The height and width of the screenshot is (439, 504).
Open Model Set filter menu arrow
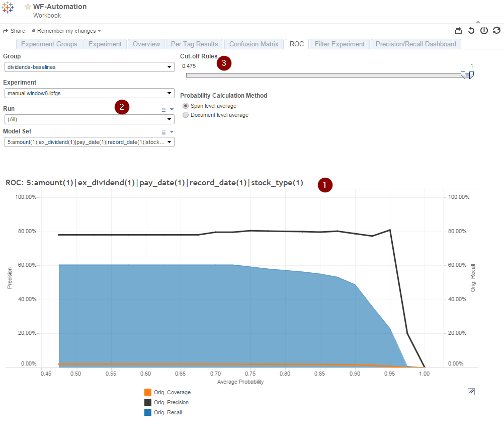(172, 132)
